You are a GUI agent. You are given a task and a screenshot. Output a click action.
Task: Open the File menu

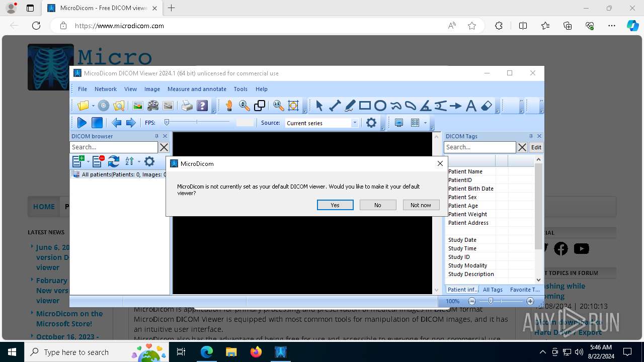point(83,89)
